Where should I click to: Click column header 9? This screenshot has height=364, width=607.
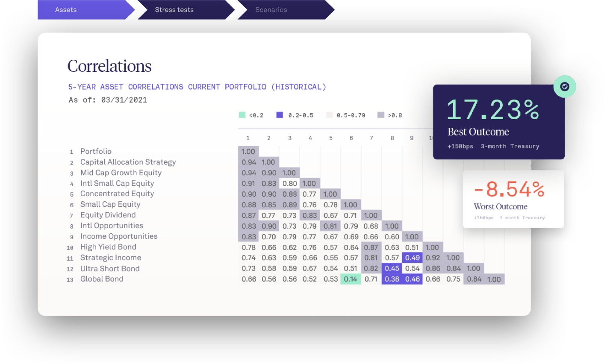(412, 138)
